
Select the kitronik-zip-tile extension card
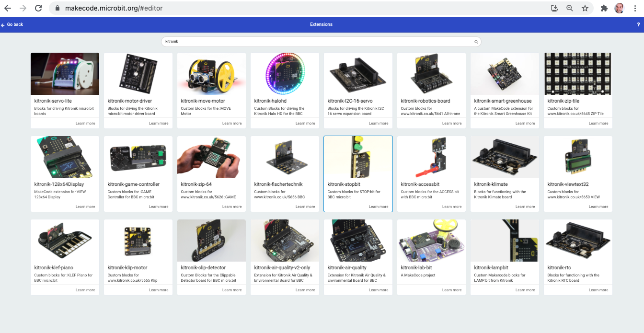[x=577, y=89]
